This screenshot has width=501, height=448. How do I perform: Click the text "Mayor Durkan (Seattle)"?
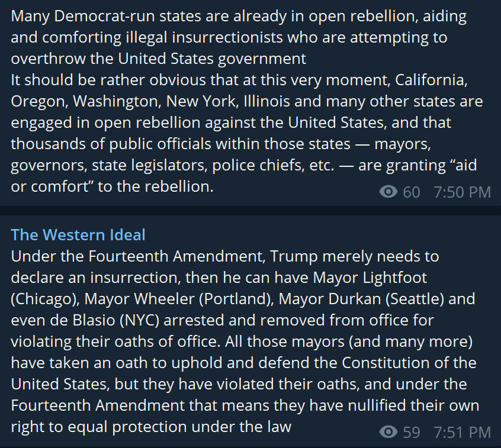(361, 299)
